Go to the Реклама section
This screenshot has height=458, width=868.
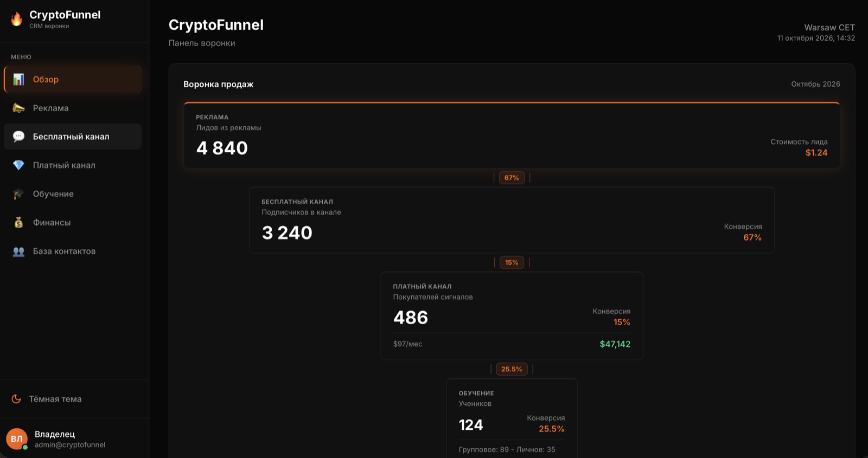pyautogui.click(x=73, y=108)
